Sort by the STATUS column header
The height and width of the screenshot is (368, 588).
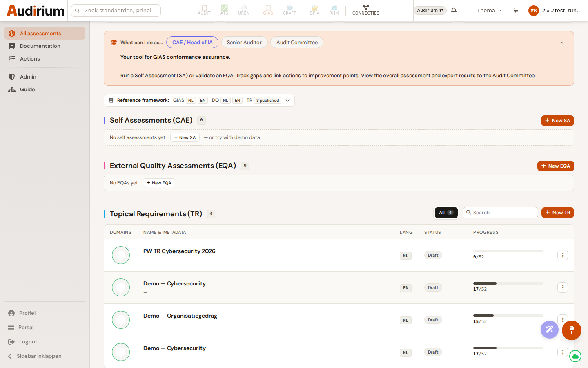point(432,232)
